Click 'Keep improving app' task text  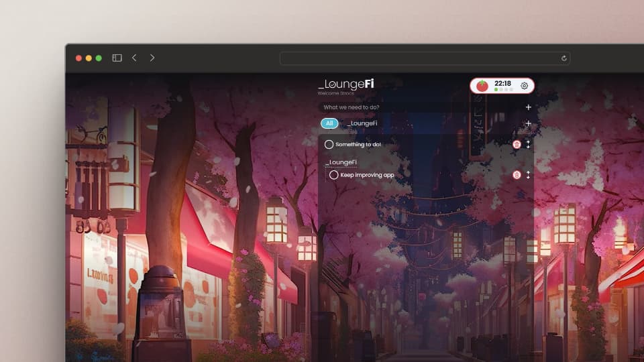pyautogui.click(x=367, y=175)
